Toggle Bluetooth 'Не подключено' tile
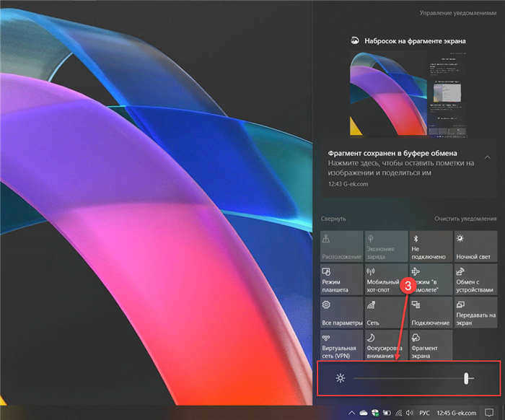Screen dimensions: 505x420 (x=431, y=246)
